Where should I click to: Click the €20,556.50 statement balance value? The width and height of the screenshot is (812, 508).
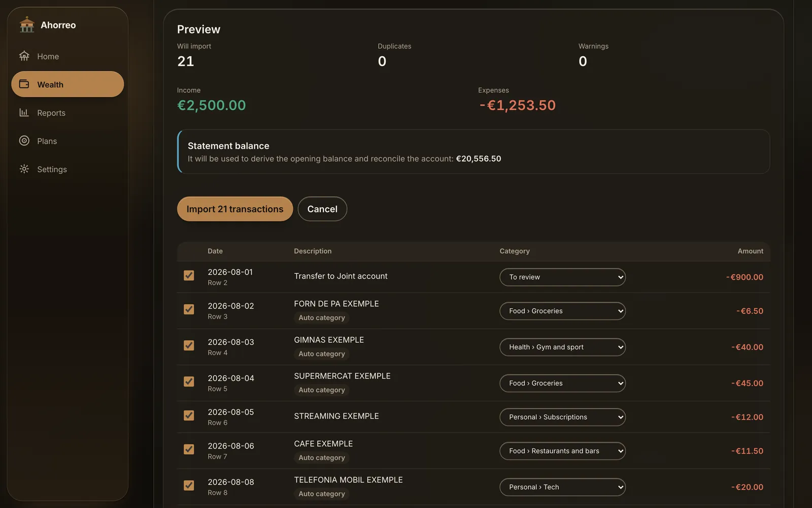(x=479, y=158)
